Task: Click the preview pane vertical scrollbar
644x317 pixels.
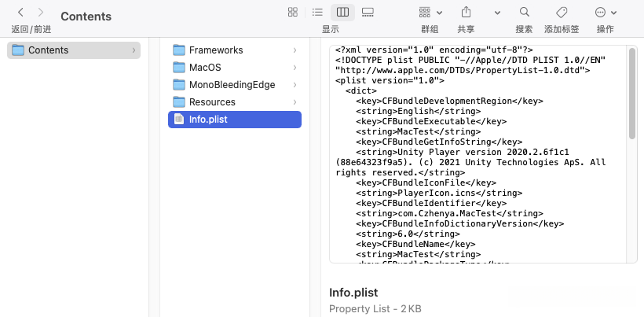Action: pos(632,94)
